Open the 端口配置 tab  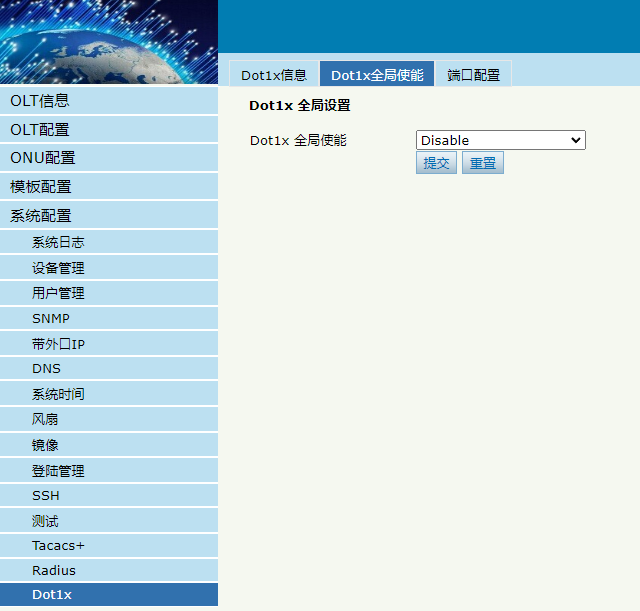click(x=473, y=74)
